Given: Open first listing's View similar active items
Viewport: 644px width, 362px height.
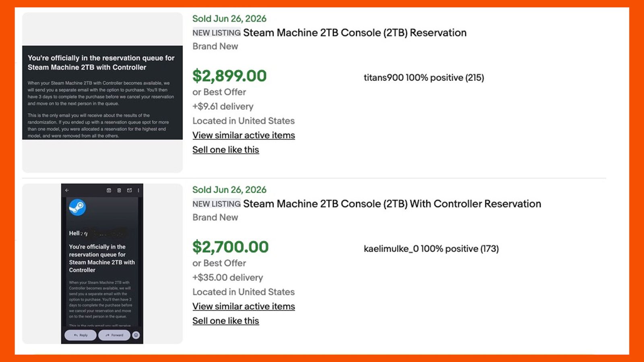Looking at the screenshot, I should 244,135.
